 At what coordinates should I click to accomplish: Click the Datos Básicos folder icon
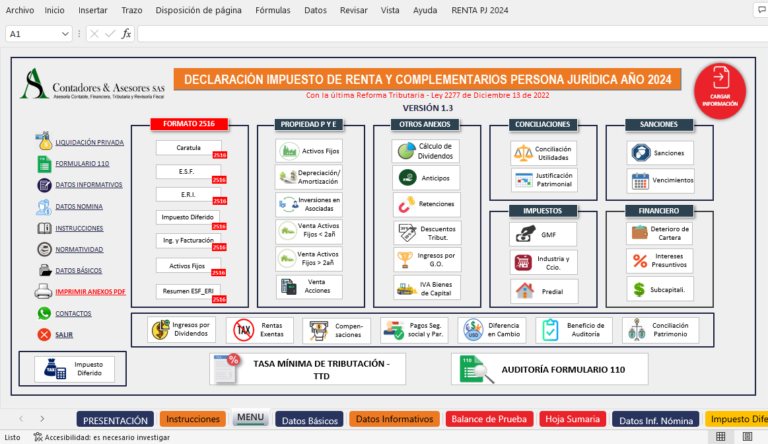coord(45,271)
